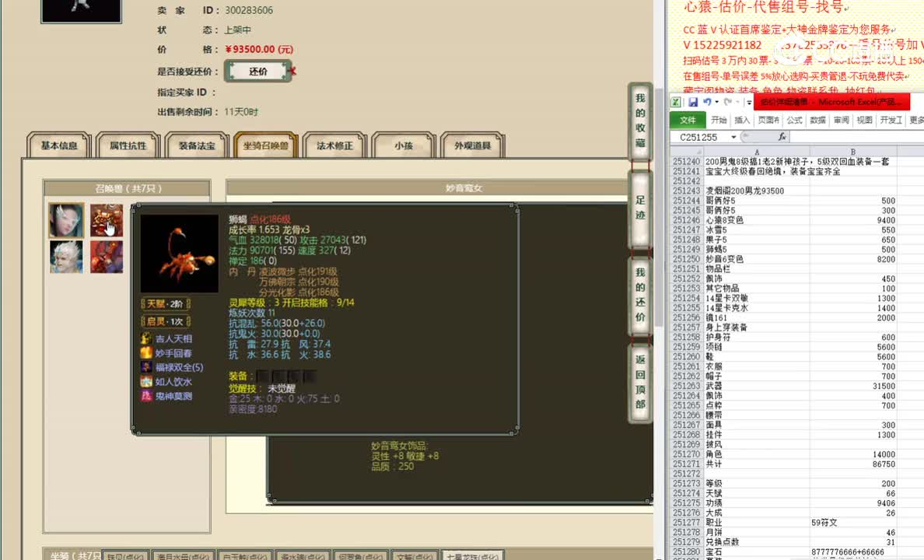Open the Undo history dropdown arrow
This screenshot has width=924, height=560.
click(x=716, y=102)
